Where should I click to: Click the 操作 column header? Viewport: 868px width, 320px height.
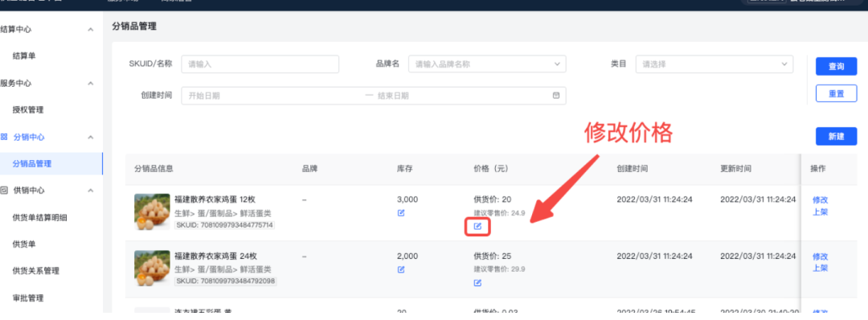tap(818, 169)
